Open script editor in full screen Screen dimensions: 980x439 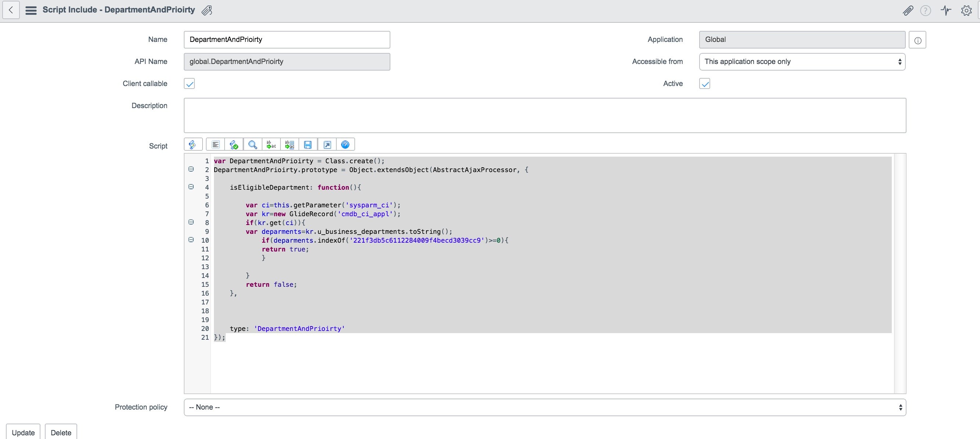pyautogui.click(x=327, y=144)
